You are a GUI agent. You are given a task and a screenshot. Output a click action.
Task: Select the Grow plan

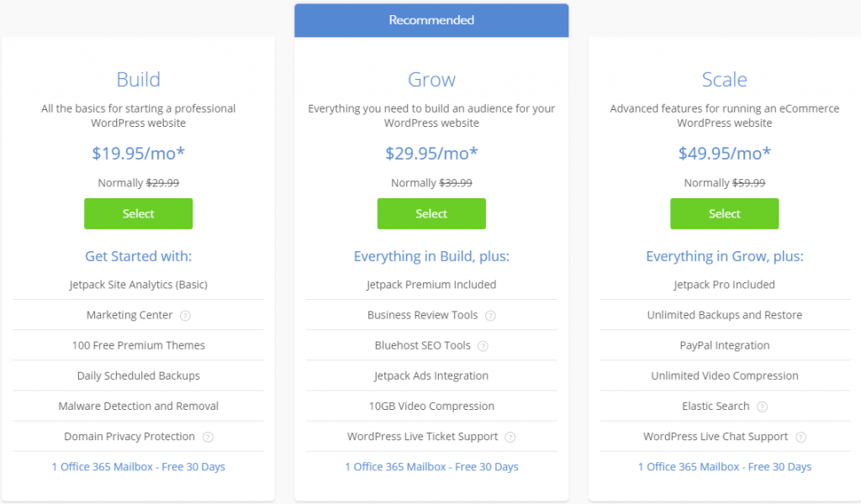point(431,213)
